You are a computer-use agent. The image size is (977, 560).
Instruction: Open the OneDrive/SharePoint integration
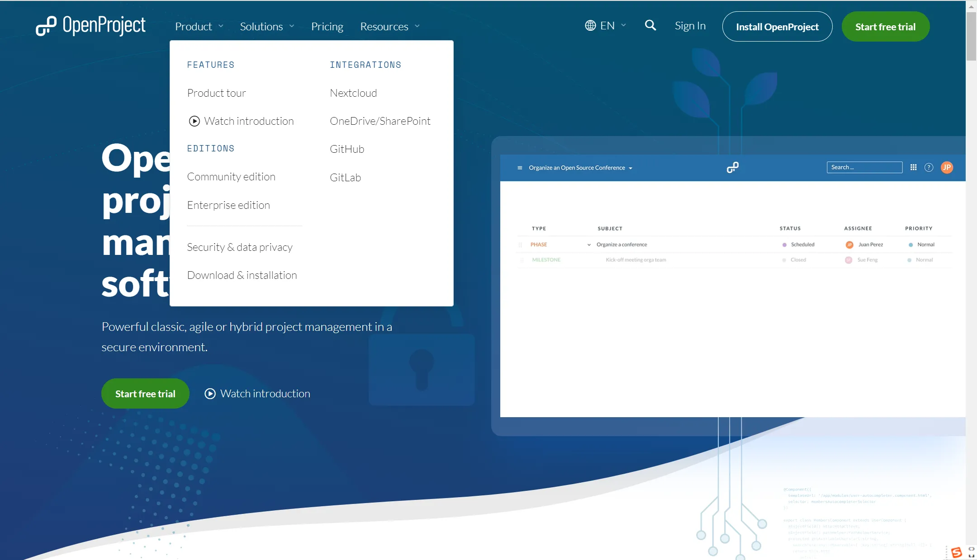[380, 121]
